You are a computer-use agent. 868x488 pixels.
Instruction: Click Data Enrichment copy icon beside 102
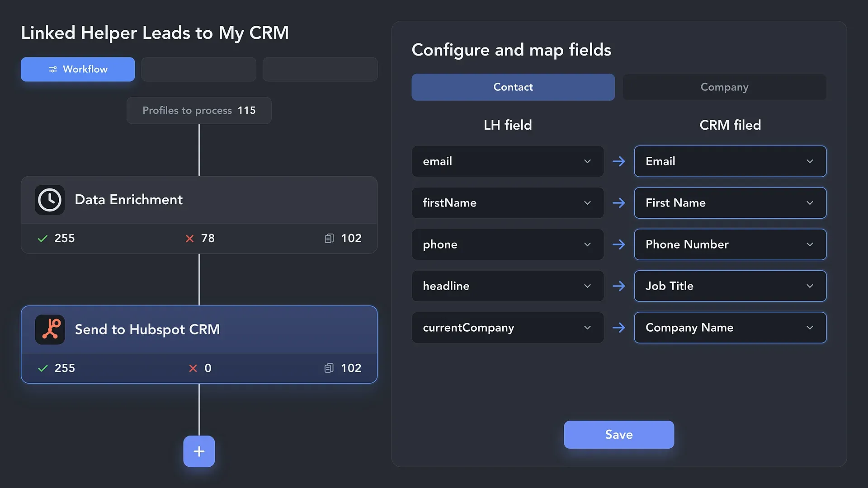(329, 239)
